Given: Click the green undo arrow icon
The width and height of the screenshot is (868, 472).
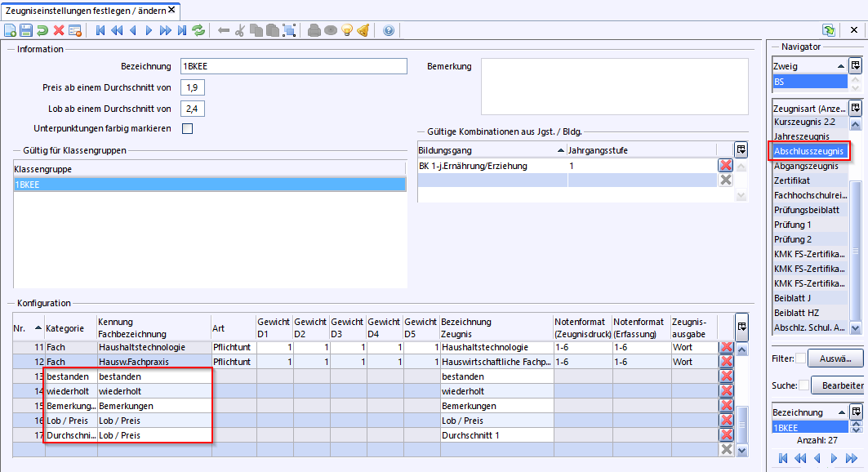Looking at the screenshot, I should tap(42, 30).
